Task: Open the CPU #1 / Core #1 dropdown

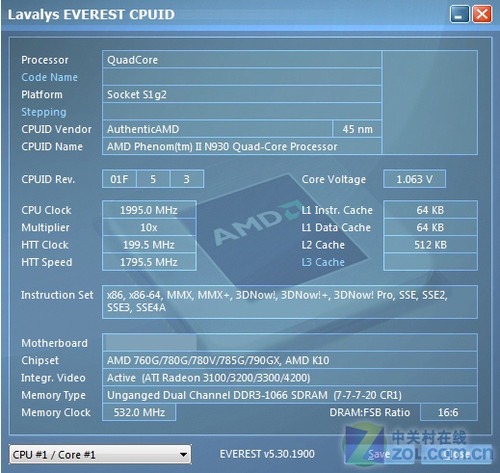Action: (x=100, y=454)
